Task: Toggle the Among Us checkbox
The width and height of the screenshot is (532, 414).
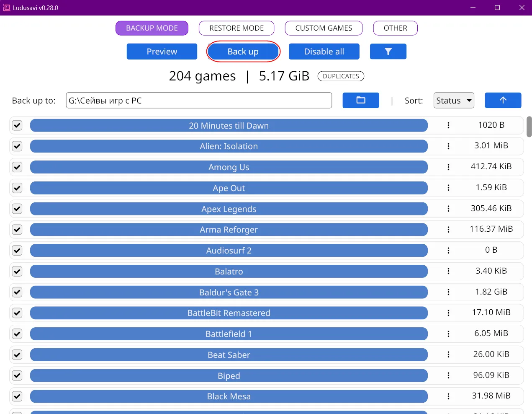Action: [17, 167]
